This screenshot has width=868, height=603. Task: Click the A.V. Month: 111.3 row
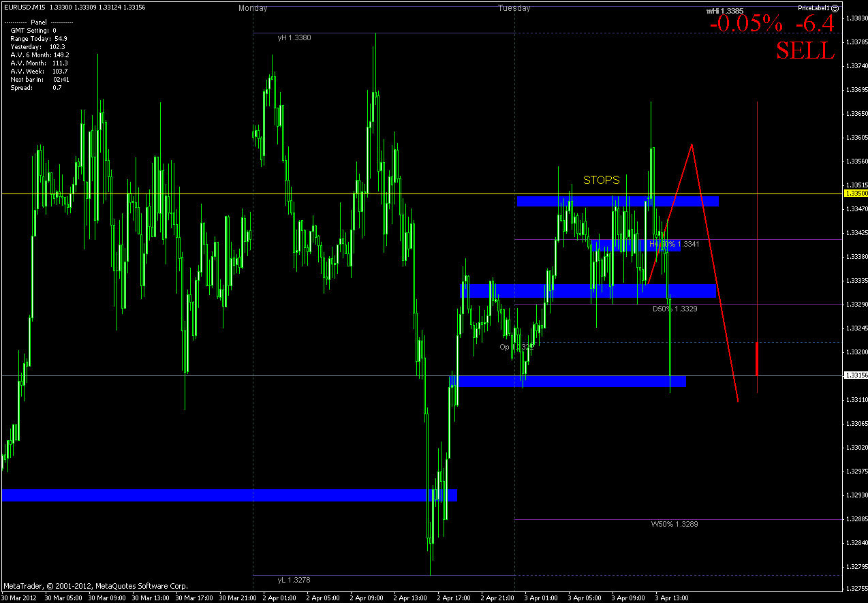click(39, 63)
